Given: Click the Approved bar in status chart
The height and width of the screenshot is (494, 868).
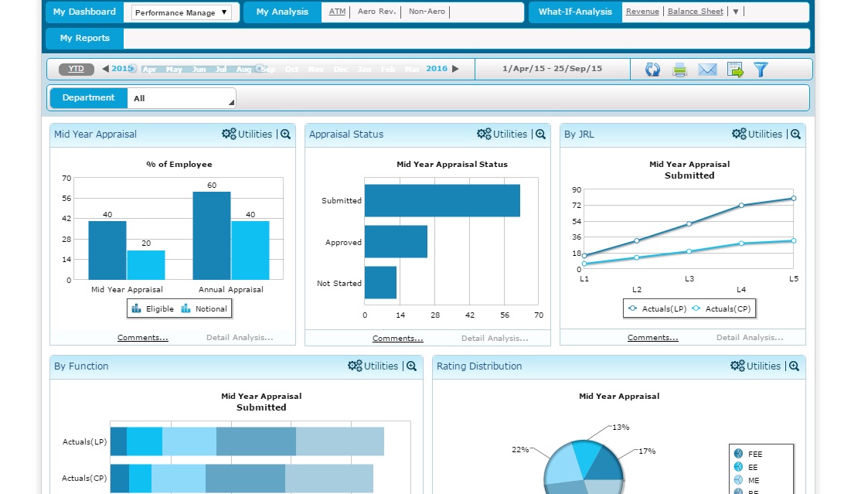Looking at the screenshot, I should tap(396, 241).
